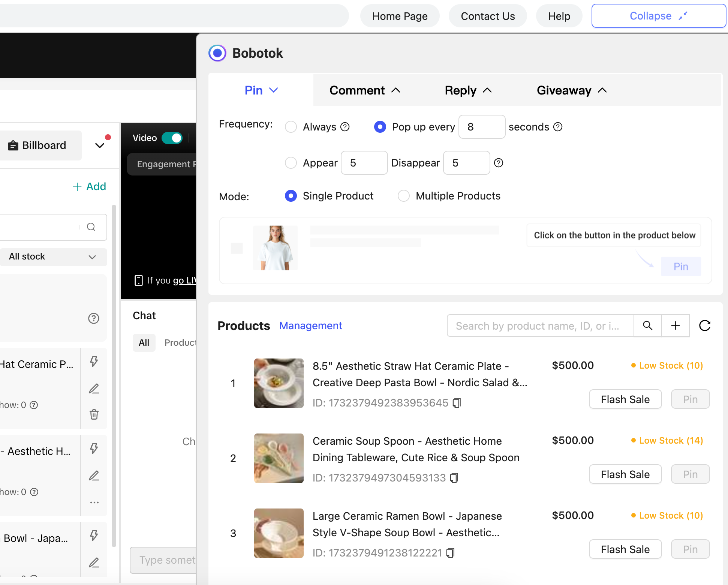Screen dimensions: 728x585
Task: Expand the Comment section chevron
Action: [x=396, y=90]
